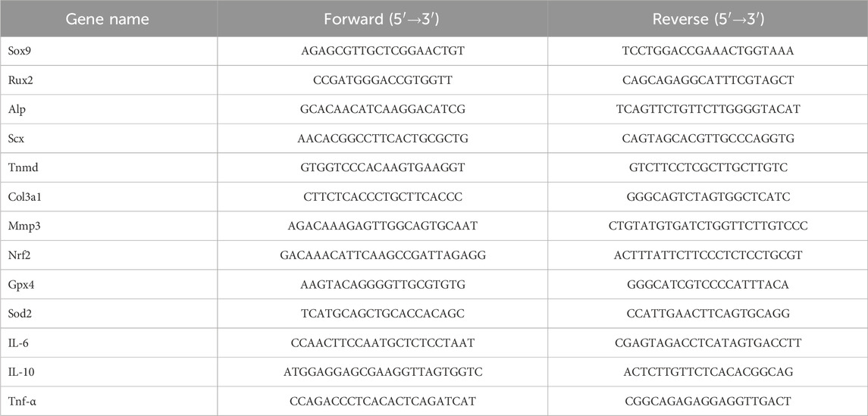Select the Tnmd gene name cell
The width and height of the screenshot is (868, 416).
(108, 167)
